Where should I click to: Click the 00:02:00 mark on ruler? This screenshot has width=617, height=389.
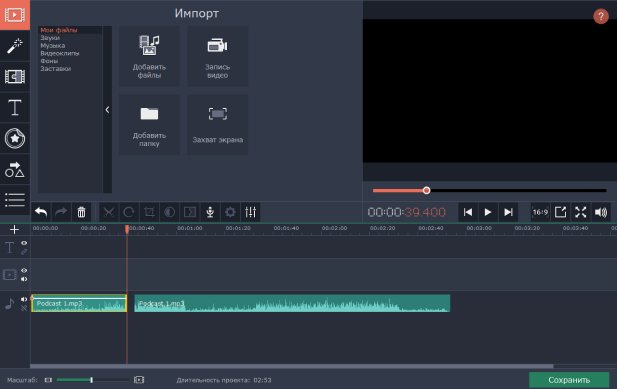[x=334, y=228]
